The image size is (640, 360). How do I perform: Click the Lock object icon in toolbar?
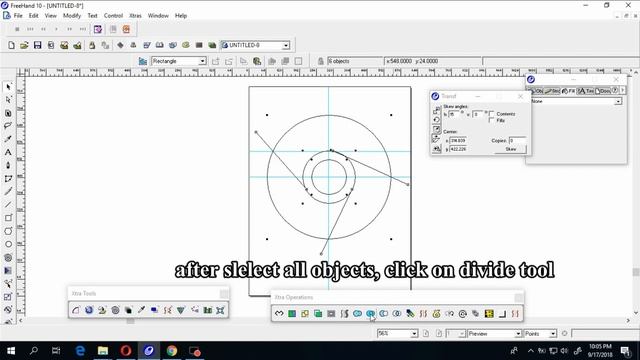coord(92,45)
